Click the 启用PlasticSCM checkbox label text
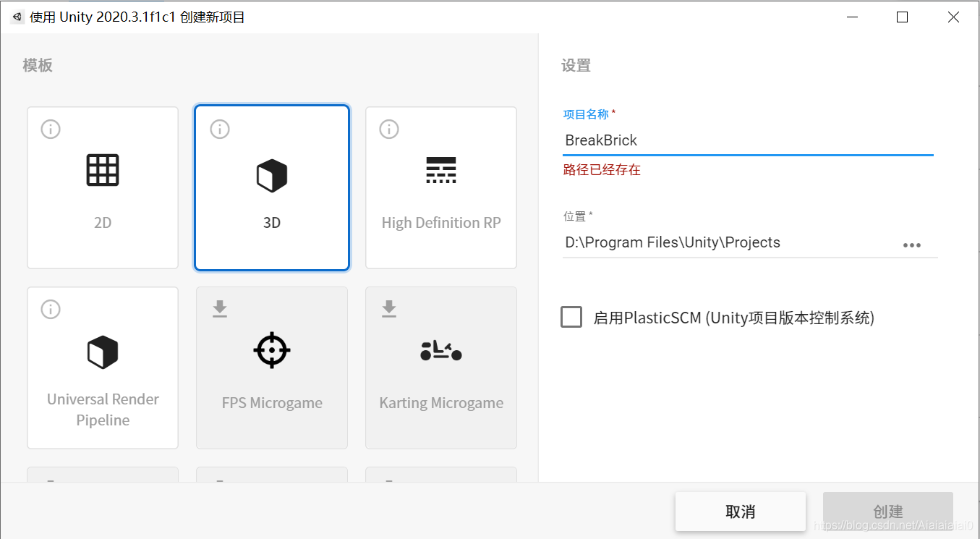980x539 pixels. tap(734, 318)
